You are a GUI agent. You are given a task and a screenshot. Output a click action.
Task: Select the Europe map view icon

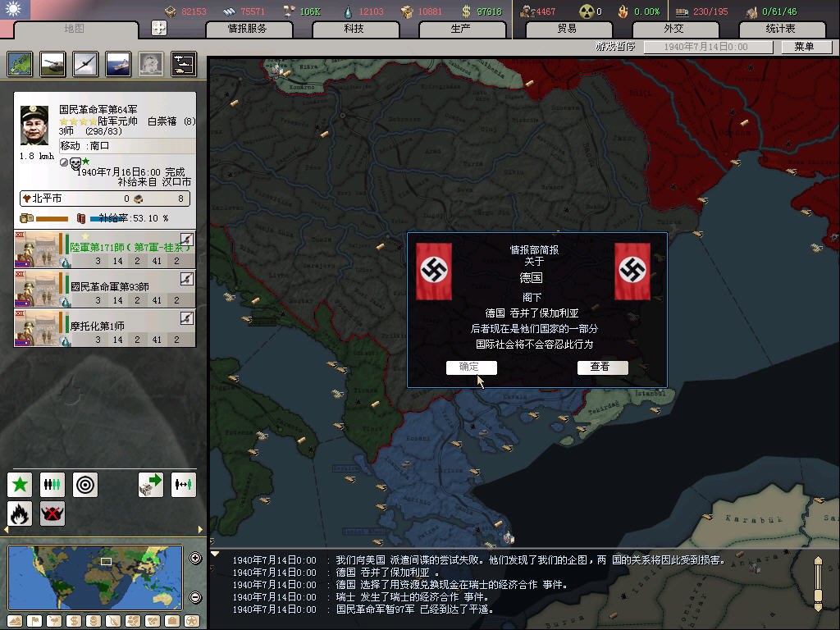pyautogui.click(x=21, y=64)
